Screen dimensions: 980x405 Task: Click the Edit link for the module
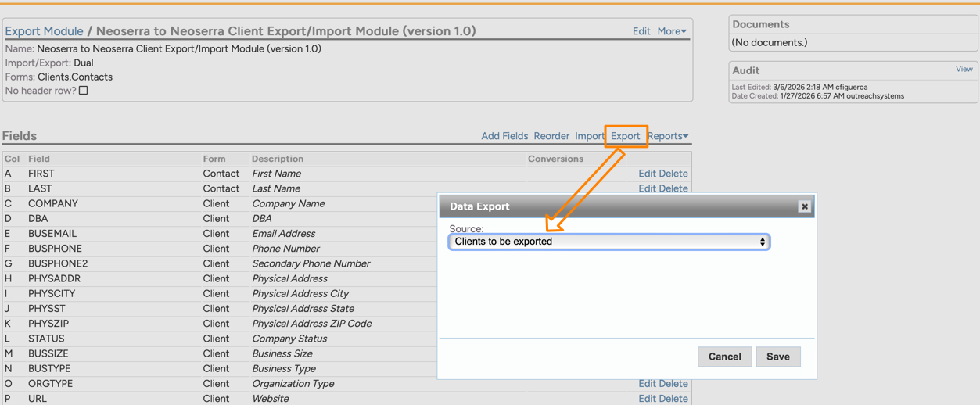(641, 31)
